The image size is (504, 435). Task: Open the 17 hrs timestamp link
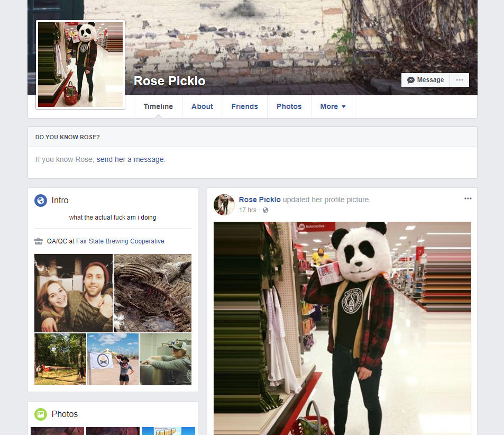click(248, 210)
